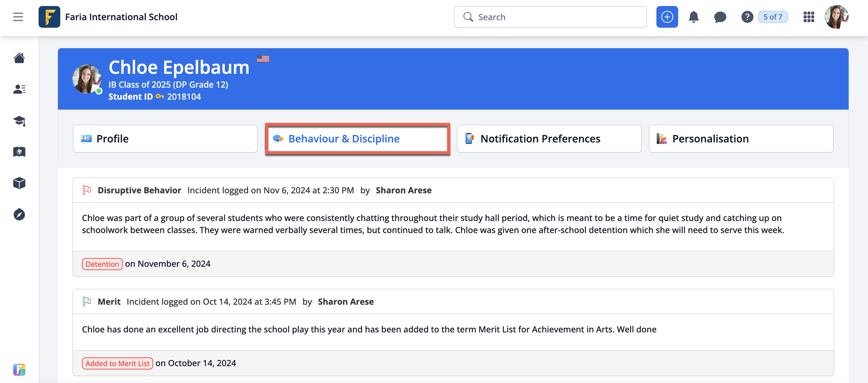
Task: Open the notifications bell
Action: (x=693, y=17)
